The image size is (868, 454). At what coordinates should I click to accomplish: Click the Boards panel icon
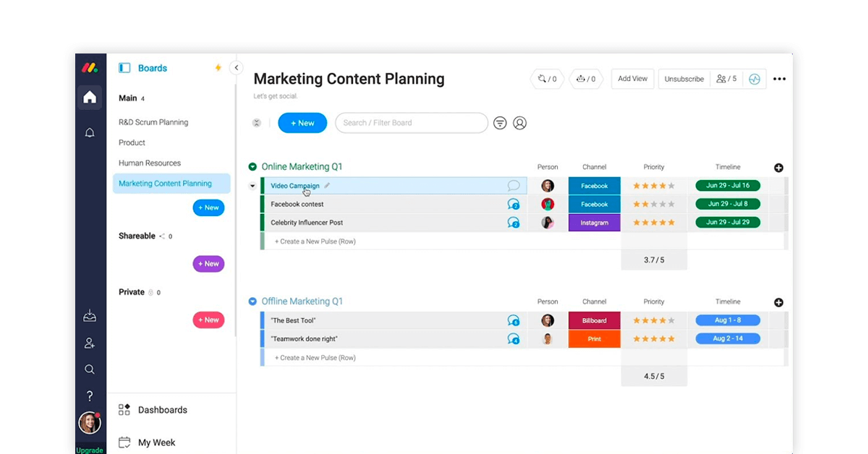coord(124,68)
